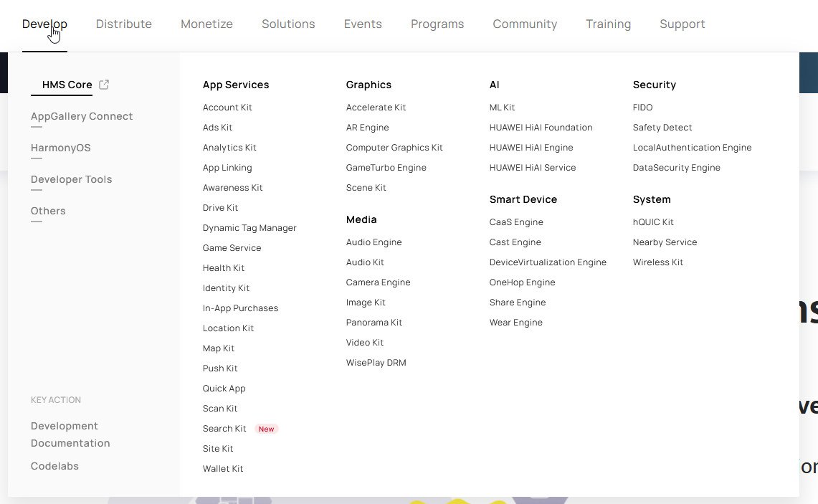Open DeviceVirtualization Engine
Image resolution: width=818 pixels, height=504 pixels.
548,262
